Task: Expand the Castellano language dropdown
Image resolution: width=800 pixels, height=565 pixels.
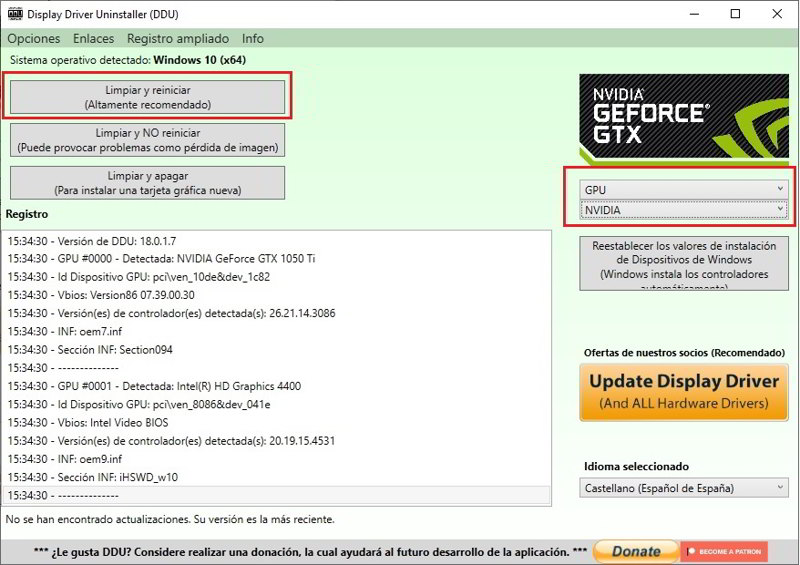Action: (x=684, y=488)
